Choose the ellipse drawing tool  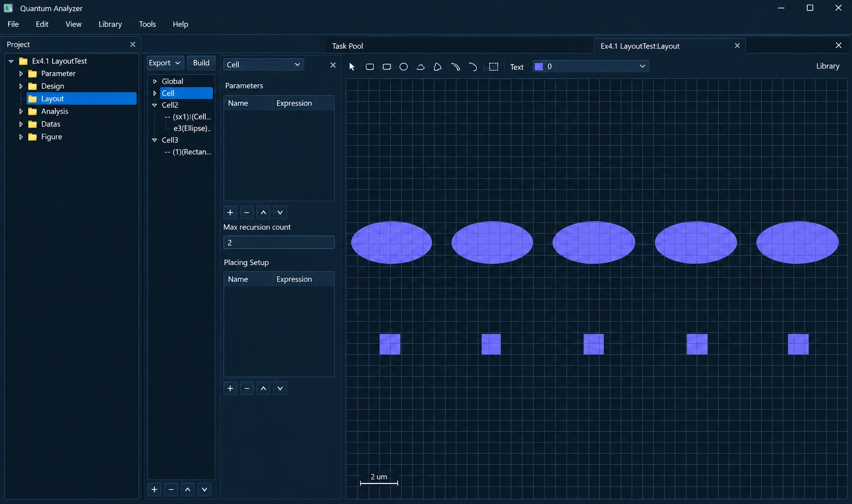404,67
